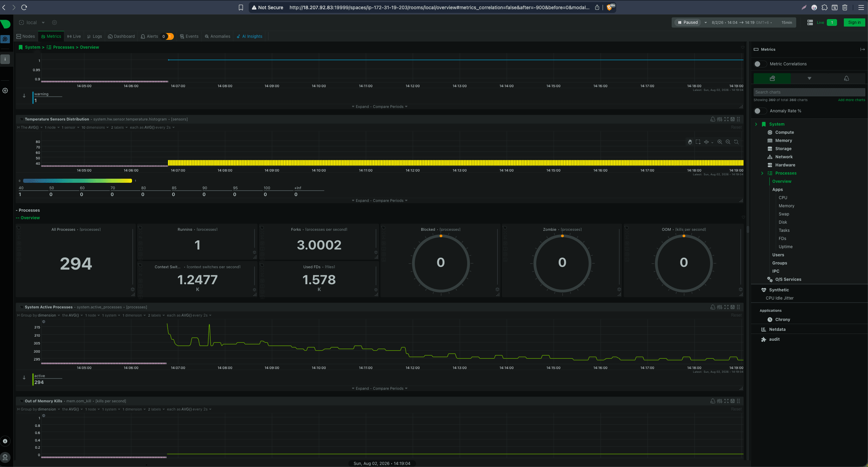Open the user profile icon at sidebar bottom
This screenshot has height=467, width=868.
pyautogui.click(x=5, y=457)
